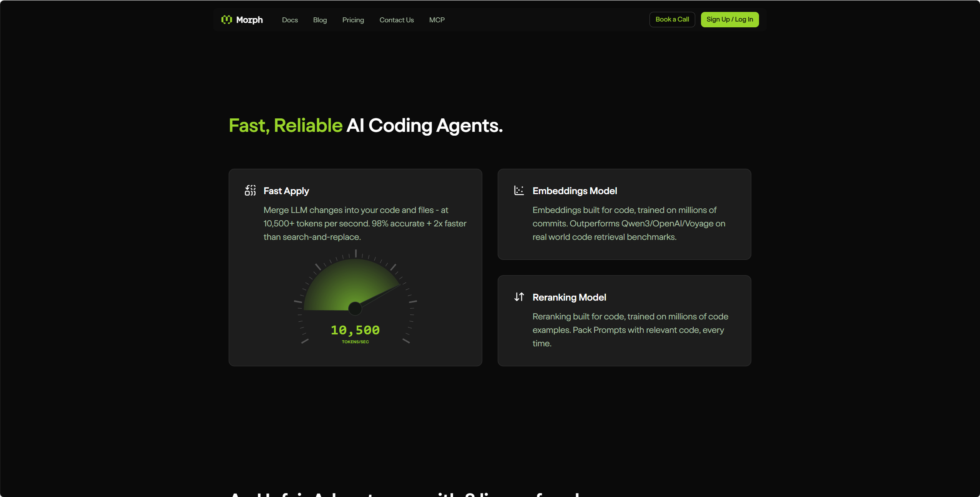This screenshot has width=980, height=497.
Task: Click the 10,500 speed readout
Action: point(355,330)
